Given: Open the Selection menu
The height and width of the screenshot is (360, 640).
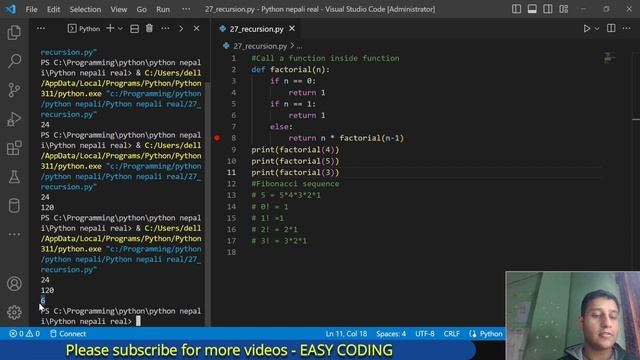Looking at the screenshot, I should coord(85,9).
